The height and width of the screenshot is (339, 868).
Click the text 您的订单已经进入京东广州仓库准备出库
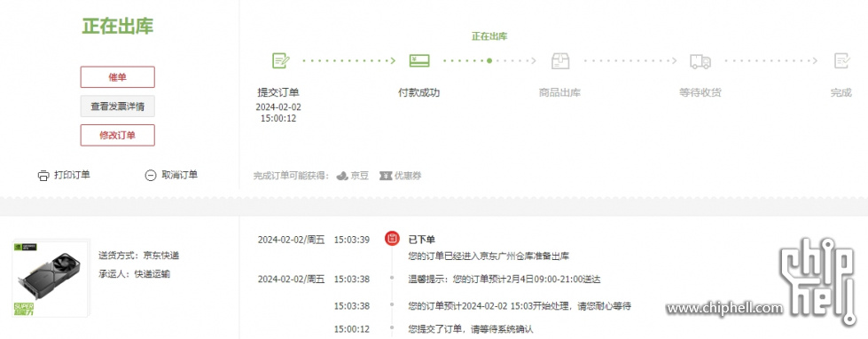489,256
